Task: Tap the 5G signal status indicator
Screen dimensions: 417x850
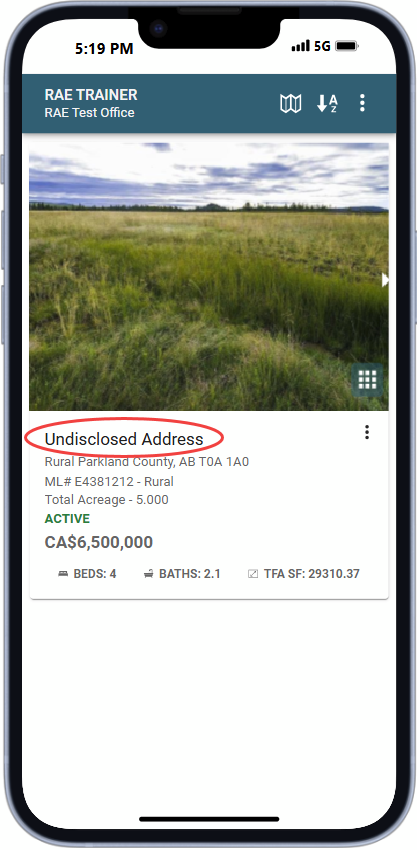Action: tap(322, 47)
